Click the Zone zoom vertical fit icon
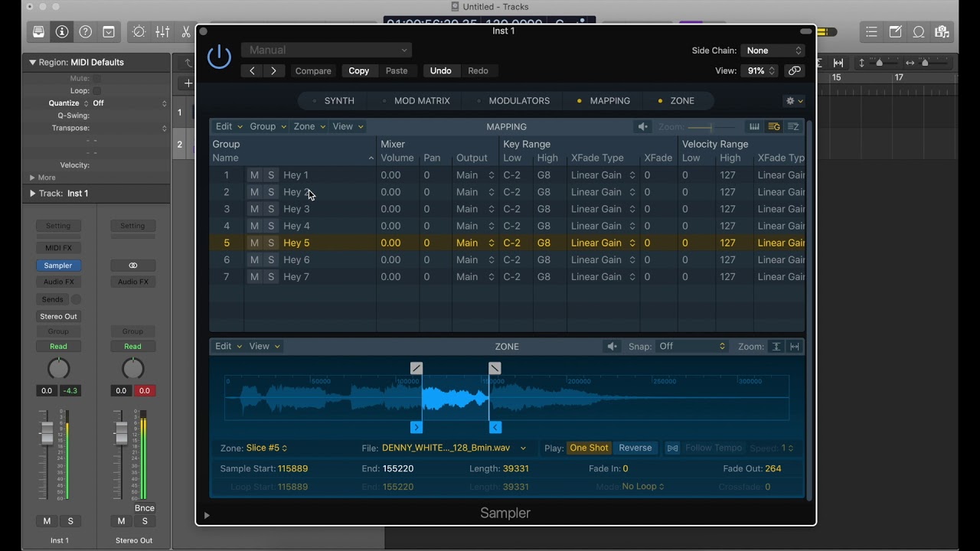Image resolution: width=980 pixels, height=551 pixels. click(776, 347)
